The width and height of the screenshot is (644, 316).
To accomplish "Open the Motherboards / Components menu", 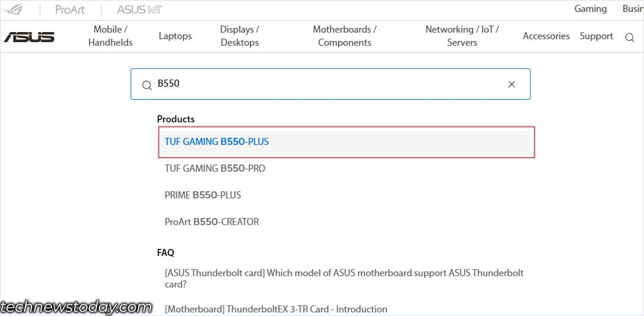I will coord(345,36).
